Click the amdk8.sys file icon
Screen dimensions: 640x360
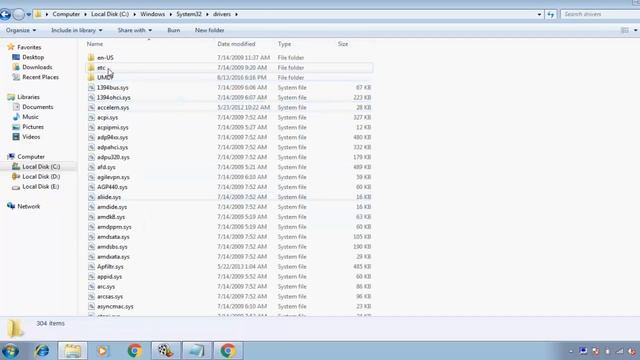click(91, 217)
